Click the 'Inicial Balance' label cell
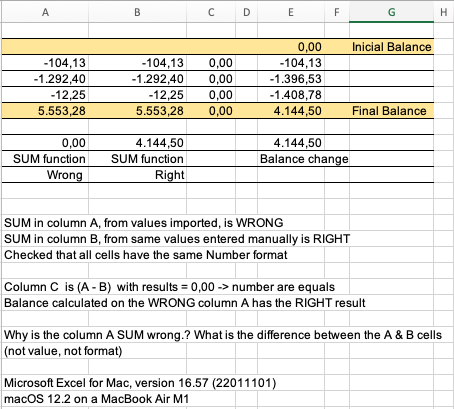This screenshot has height=409, width=454. [391, 47]
